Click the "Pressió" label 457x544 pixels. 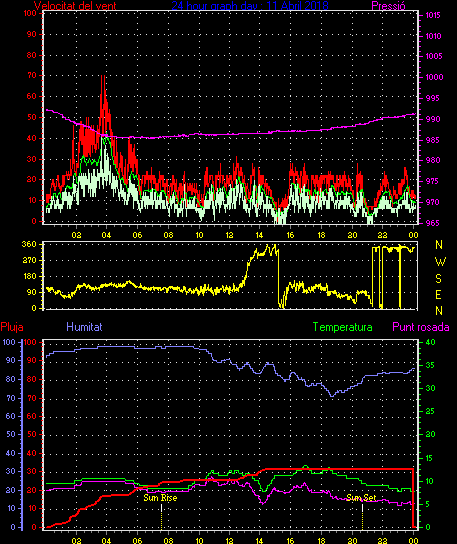pos(388,6)
